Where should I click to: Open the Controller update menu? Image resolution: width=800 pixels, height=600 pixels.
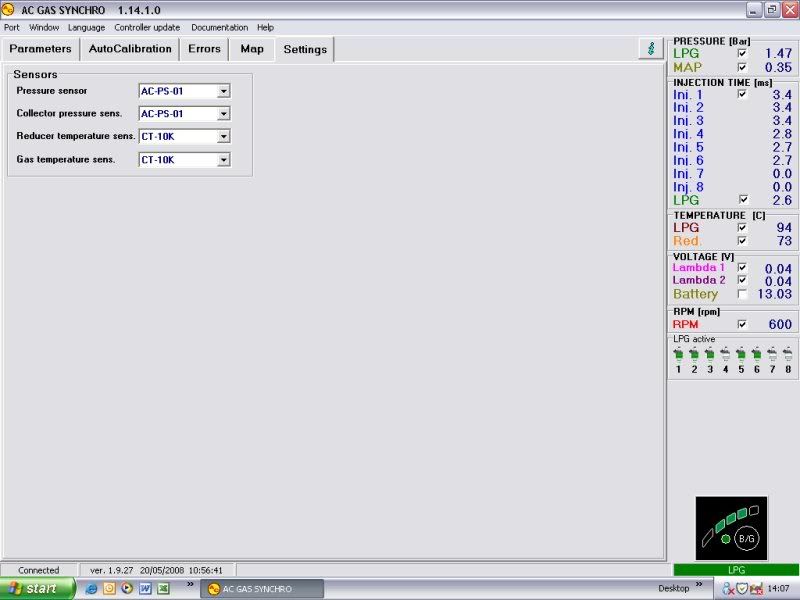pyautogui.click(x=147, y=28)
